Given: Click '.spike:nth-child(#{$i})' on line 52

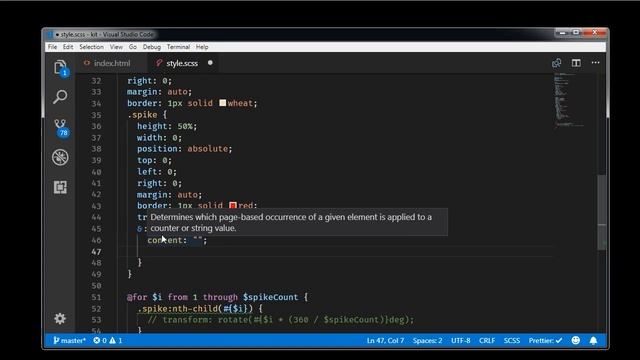Looking at the screenshot, I should (x=195, y=309).
